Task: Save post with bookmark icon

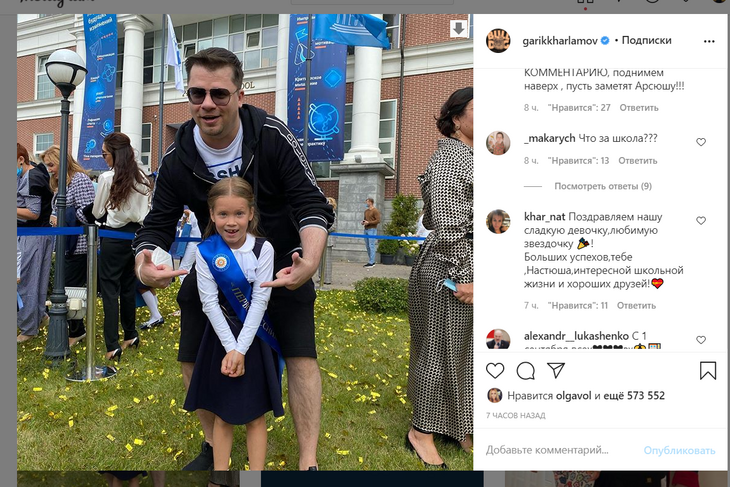Action: coord(708,371)
